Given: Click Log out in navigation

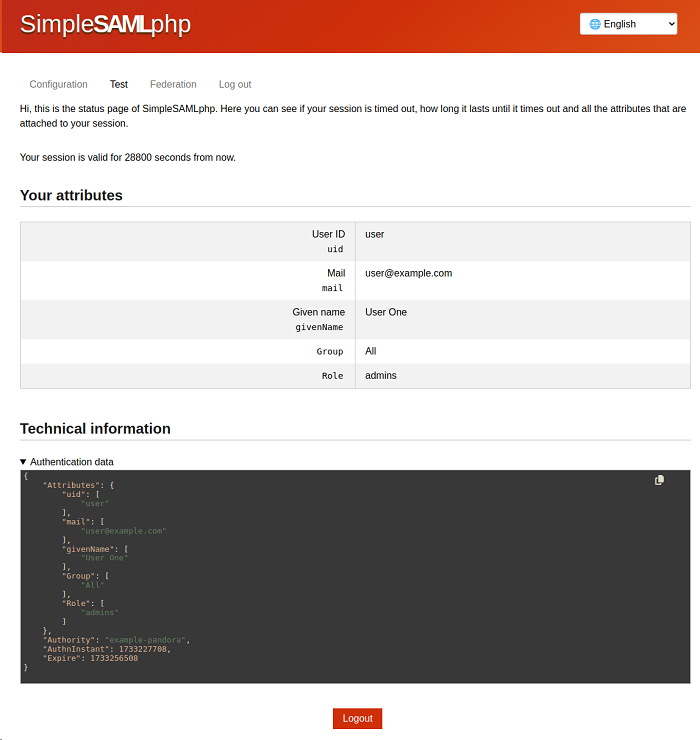Looking at the screenshot, I should pos(235,84).
